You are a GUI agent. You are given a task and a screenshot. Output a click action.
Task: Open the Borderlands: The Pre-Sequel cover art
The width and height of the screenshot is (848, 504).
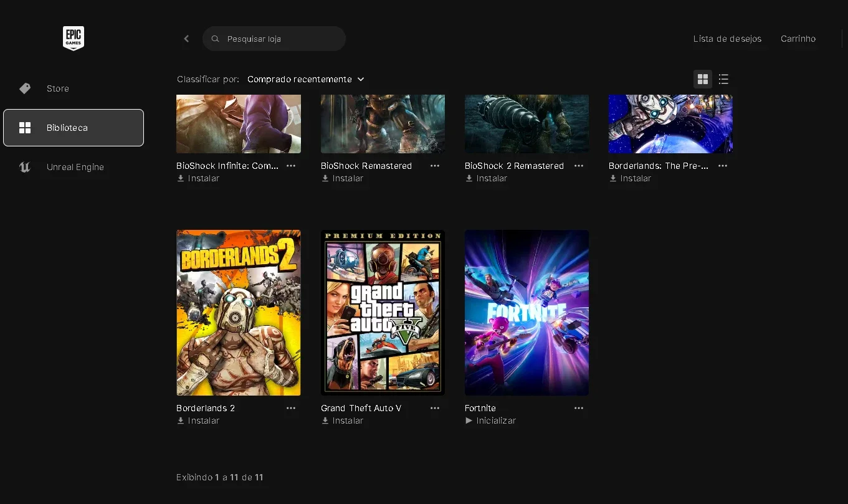point(670,124)
